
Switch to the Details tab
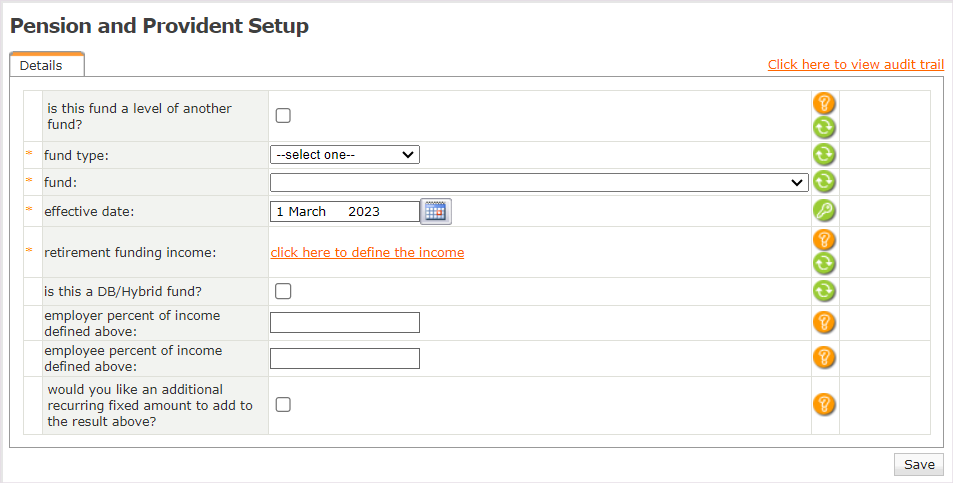point(41,66)
